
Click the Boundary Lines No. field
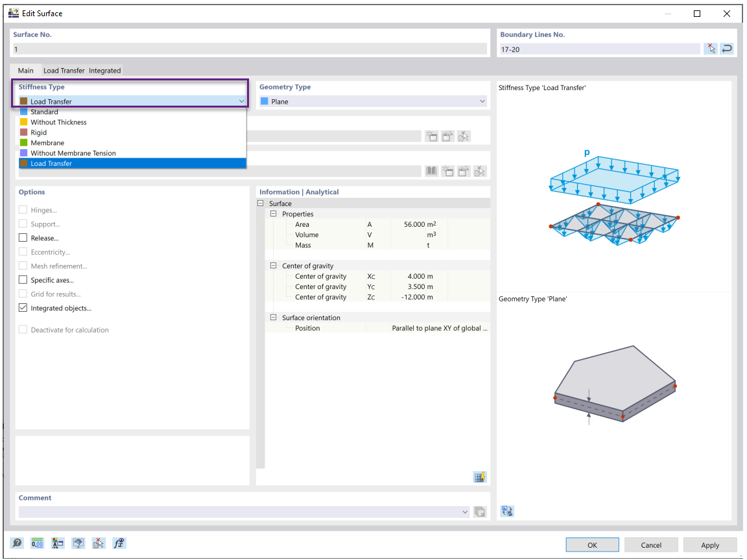[x=599, y=49]
